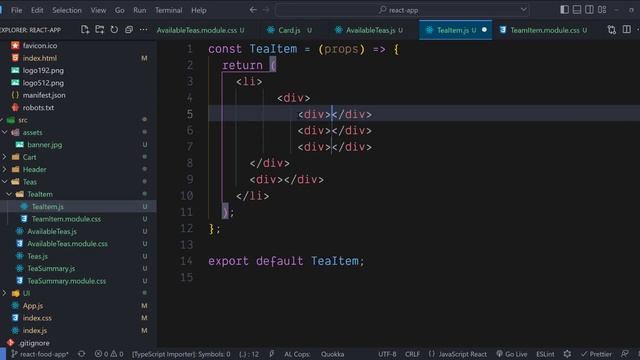The width and height of the screenshot is (640, 360).
Task: Open the Terminal menu
Action: pyautogui.click(x=169, y=10)
